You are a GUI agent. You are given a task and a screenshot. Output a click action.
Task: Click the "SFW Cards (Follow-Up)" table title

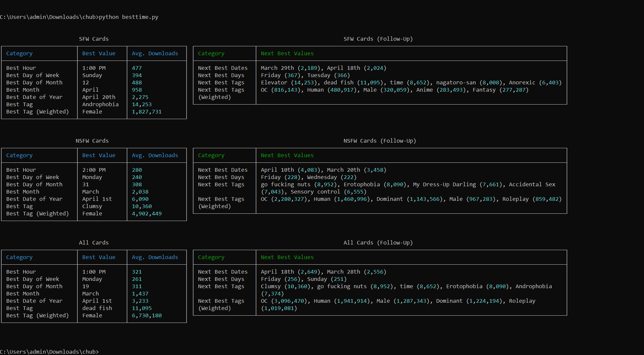tap(378, 39)
